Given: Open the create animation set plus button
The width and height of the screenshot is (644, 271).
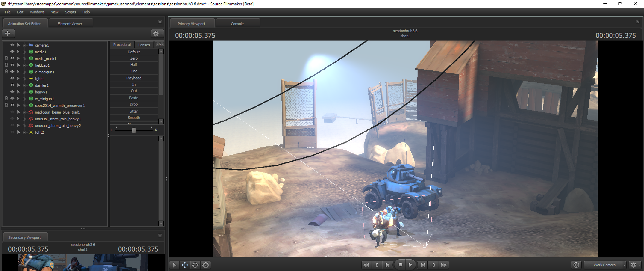Looking at the screenshot, I should point(8,33).
